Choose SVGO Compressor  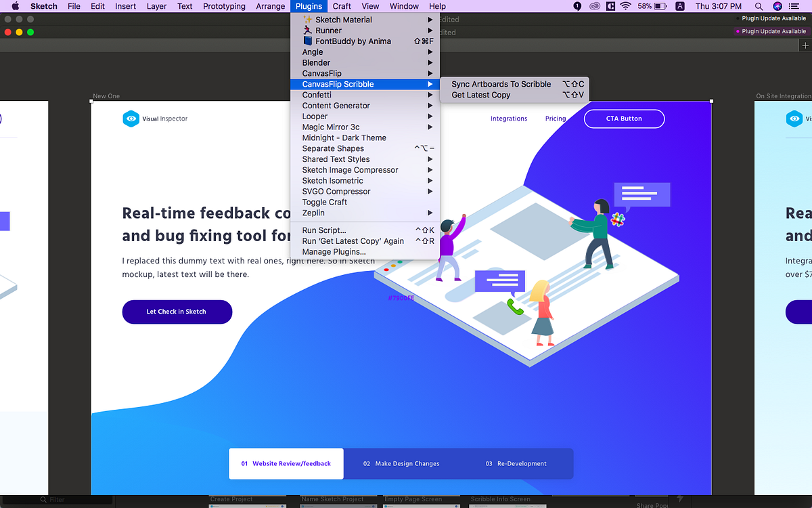[x=365, y=191]
